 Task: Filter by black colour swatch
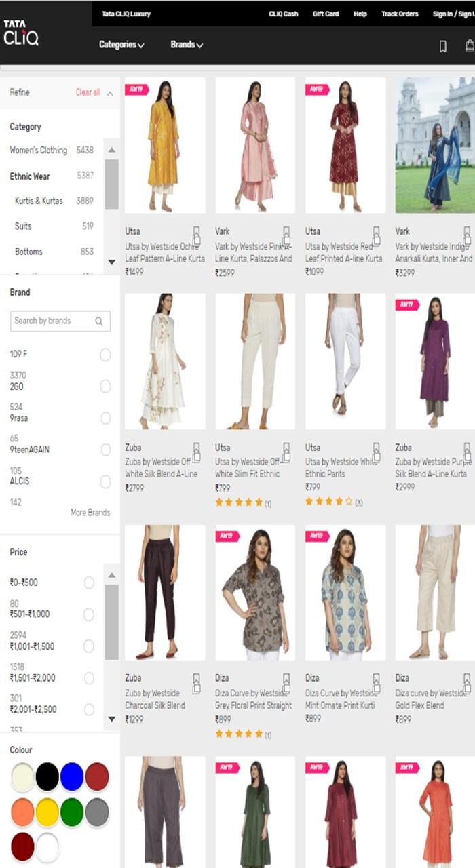pyautogui.click(x=47, y=776)
